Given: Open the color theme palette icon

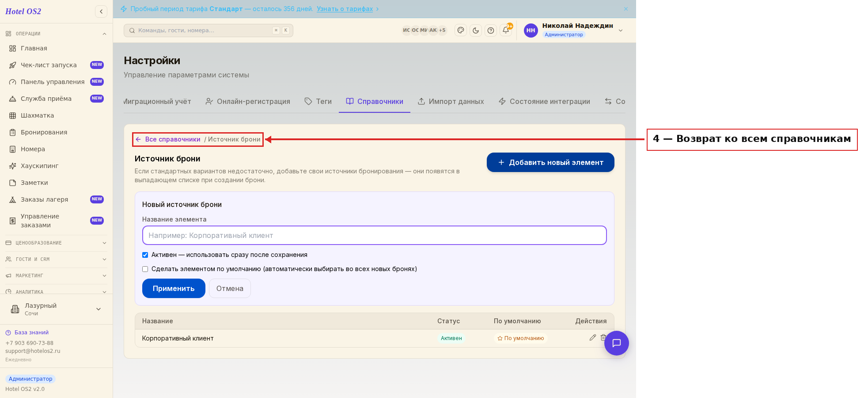Looking at the screenshot, I should 461,31.
